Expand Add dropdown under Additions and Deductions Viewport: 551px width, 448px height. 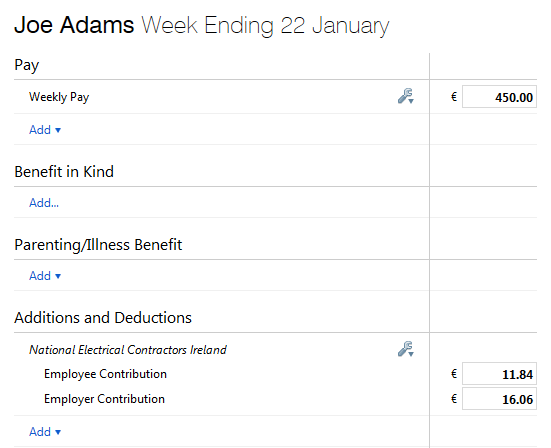click(45, 431)
